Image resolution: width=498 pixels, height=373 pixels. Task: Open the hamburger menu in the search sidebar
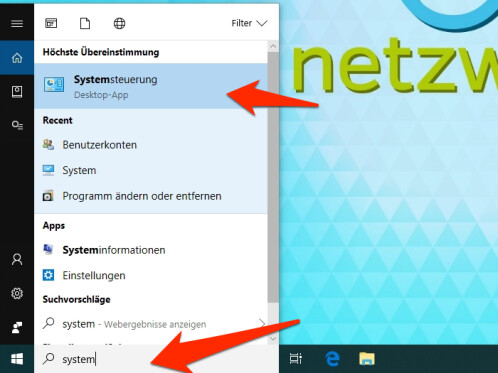[x=17, y=23]
